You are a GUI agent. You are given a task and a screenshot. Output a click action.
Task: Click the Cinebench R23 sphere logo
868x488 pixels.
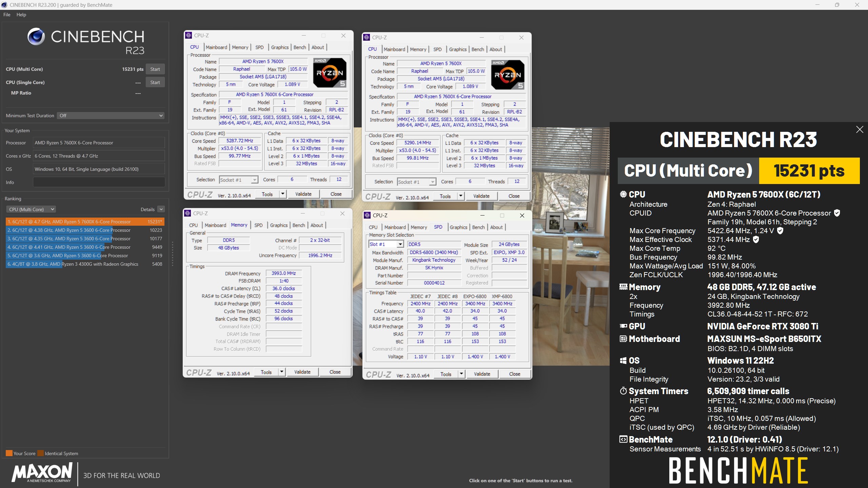pos(36,37)
